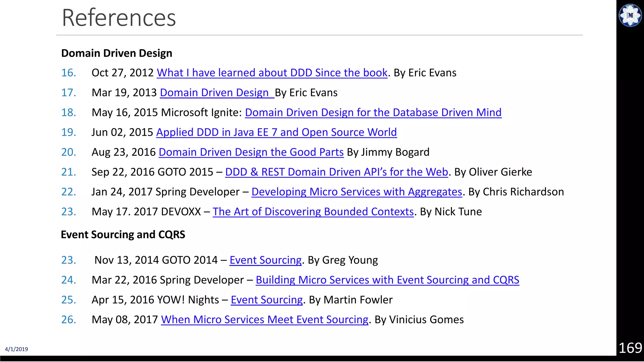Click the date '4/1/2019' in footer
Image resolution: width=644 pixels, height=362 pixels.
pyautogui.click(x=16, y=349)
